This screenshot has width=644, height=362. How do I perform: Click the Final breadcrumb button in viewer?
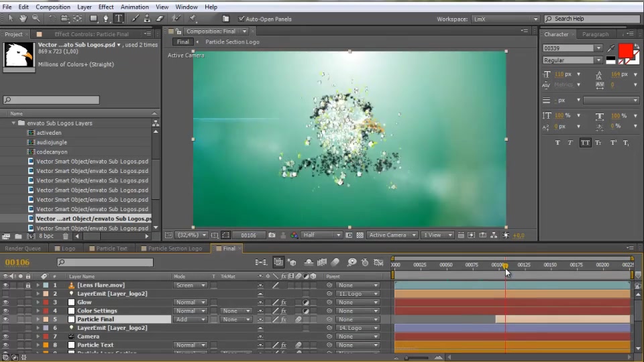point(182,42)
